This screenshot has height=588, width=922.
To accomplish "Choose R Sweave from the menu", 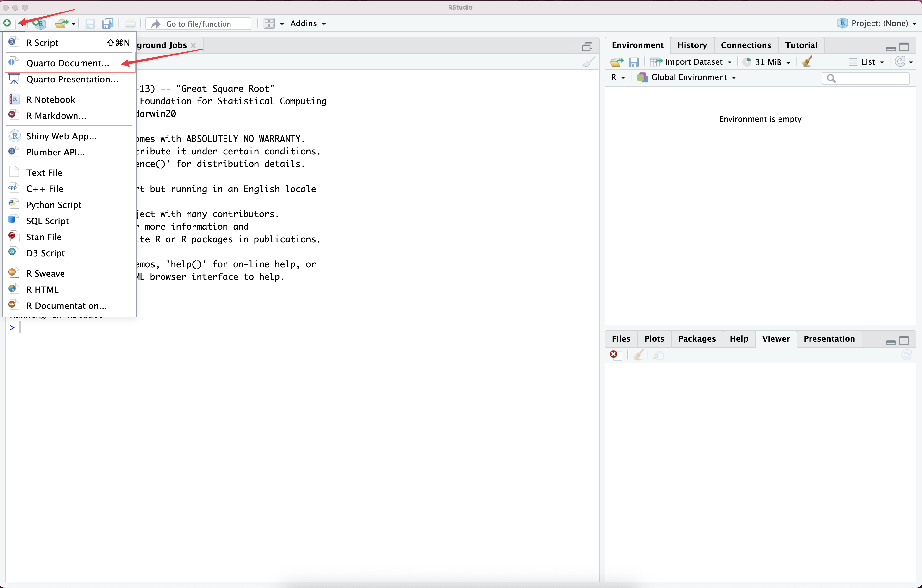I will (x=69, y=274).
